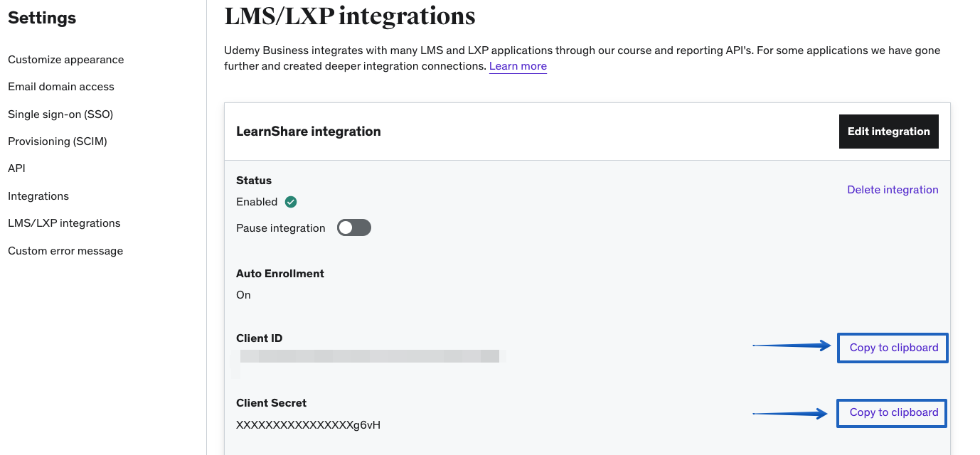Click the Status label
The width and height of the screenshot is (980, 455).
pos(254,181)
